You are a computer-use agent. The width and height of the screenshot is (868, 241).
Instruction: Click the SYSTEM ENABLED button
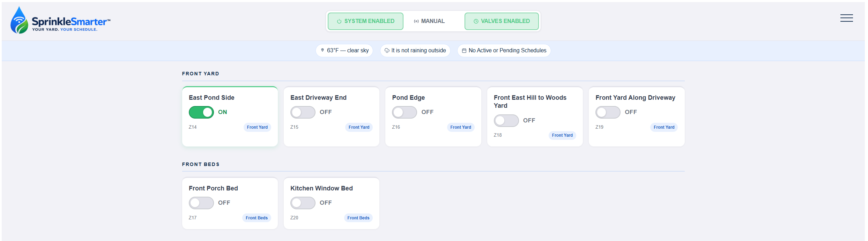(365, 21)
